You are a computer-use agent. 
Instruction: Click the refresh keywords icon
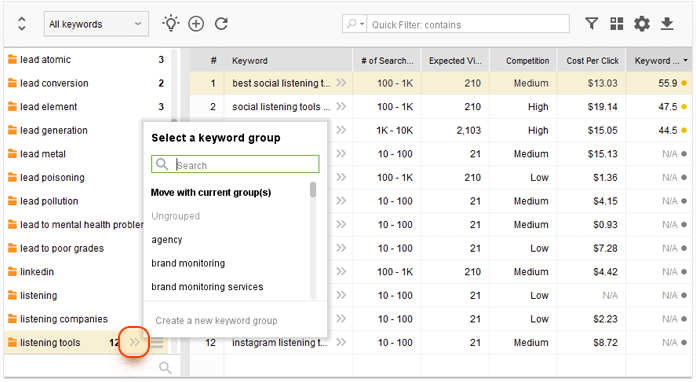click(221, 24)
